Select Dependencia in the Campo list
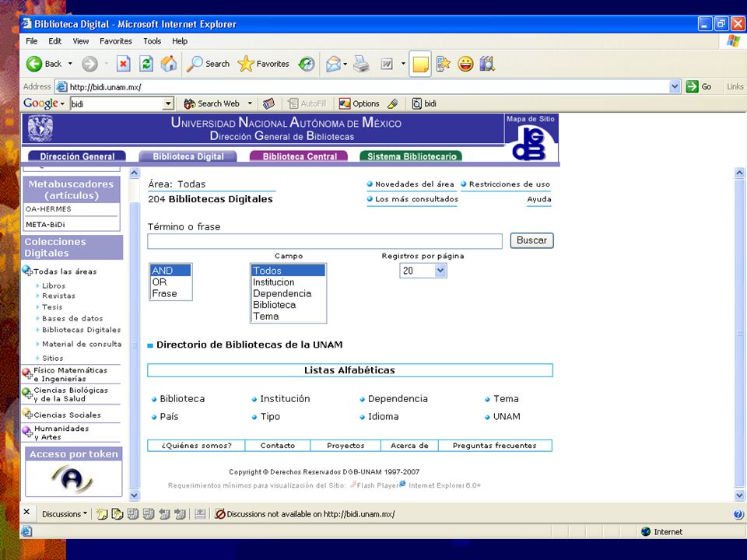 288,293
